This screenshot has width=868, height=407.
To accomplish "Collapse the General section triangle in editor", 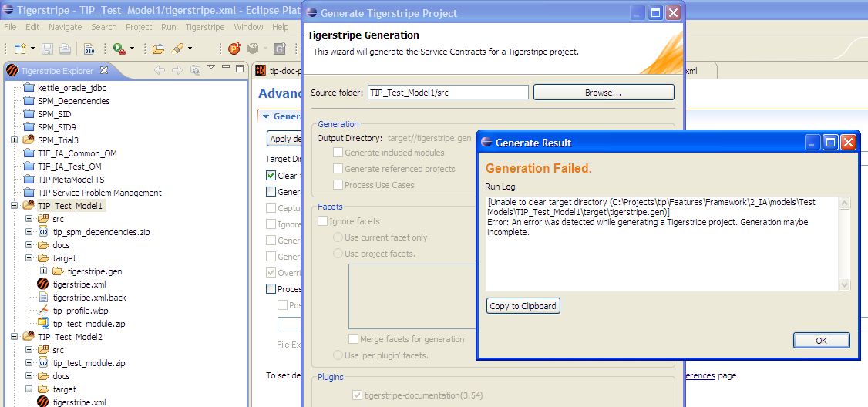I will [x=266, y=117].
